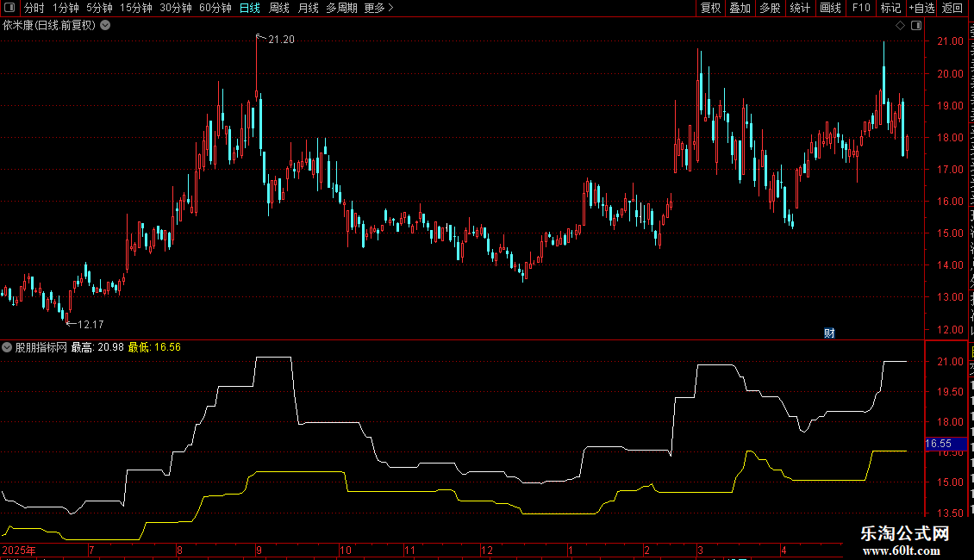Click the 依米康(日线.前复权) chart title

(49, 26)
